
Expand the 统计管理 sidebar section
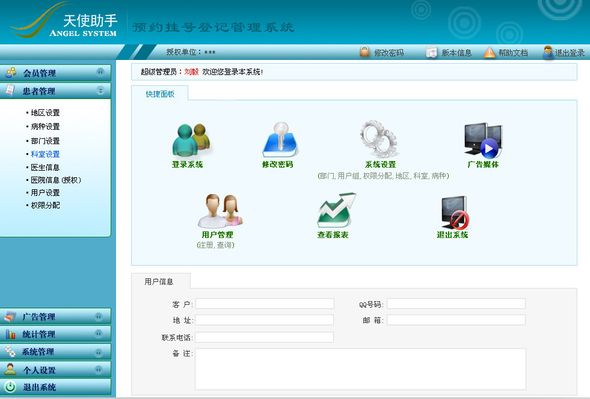click(56, 334)
